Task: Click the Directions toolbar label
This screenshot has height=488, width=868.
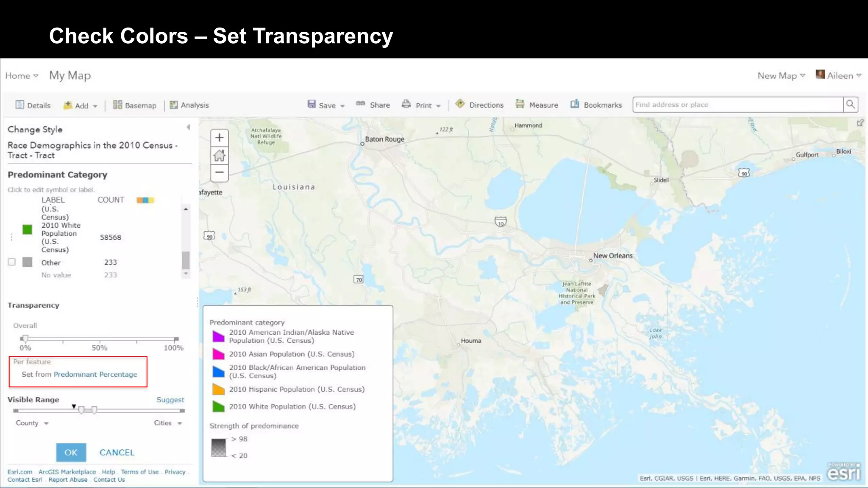Action: [x=486, y=105]
